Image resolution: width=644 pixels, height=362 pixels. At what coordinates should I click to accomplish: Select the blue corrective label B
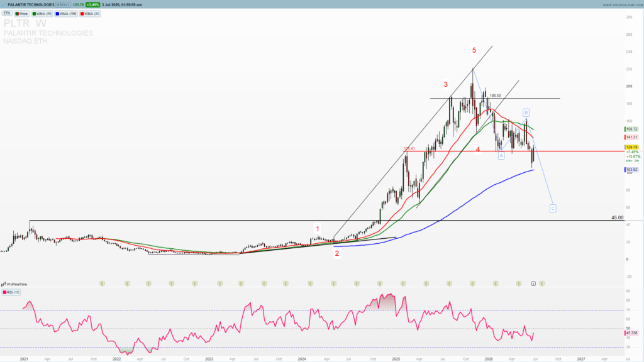click(x=526, y=112)
